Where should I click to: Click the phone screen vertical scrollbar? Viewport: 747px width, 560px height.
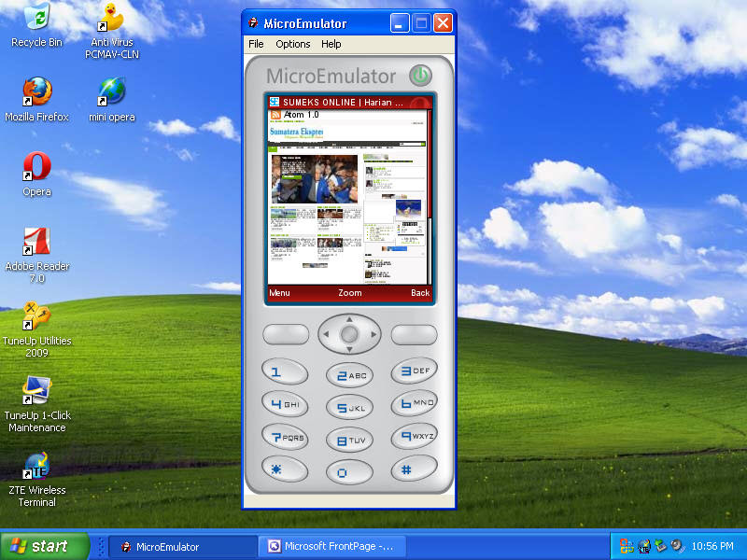[430, 197]
